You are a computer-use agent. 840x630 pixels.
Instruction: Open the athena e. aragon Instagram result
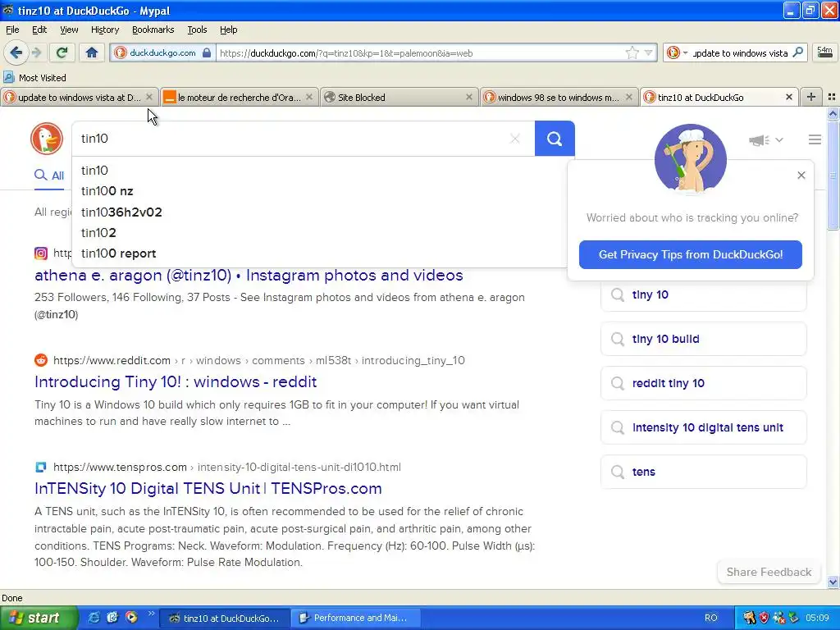(x=249, y=275)
